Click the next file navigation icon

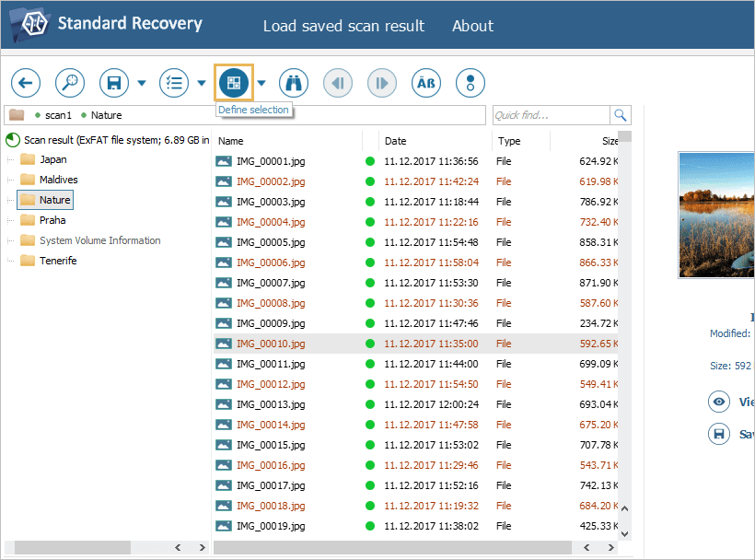(381, 83)
